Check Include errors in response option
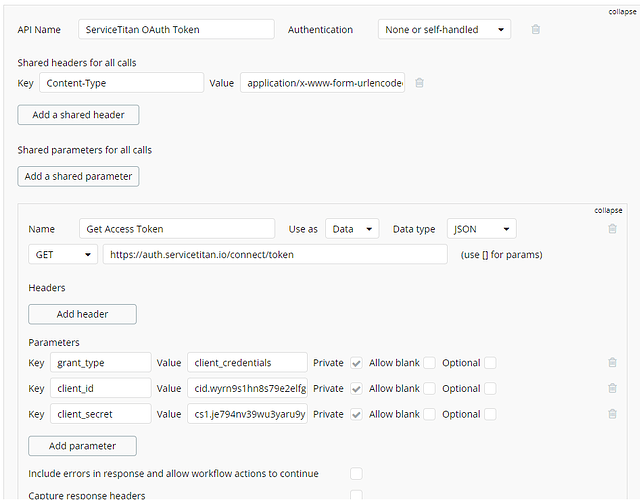The image size is (640, 500). [356, 473]
